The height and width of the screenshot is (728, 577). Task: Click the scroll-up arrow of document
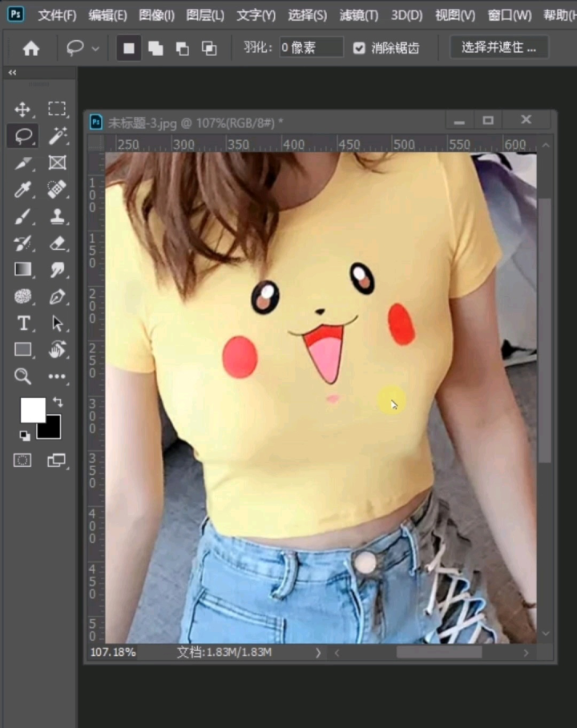[546, 145]
